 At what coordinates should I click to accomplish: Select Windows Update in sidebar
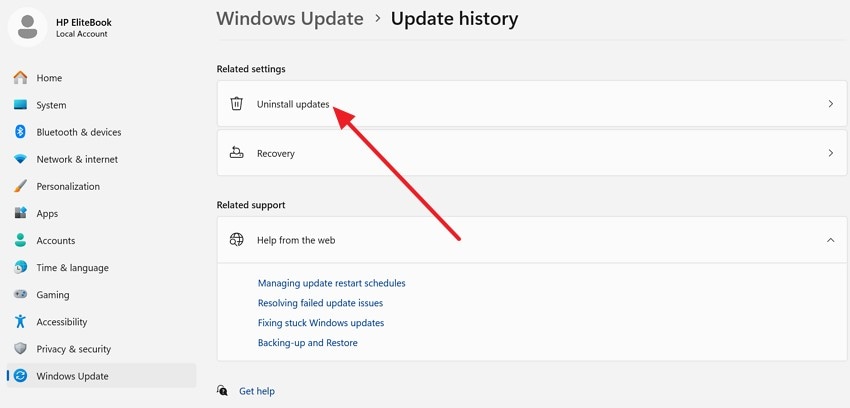click(x=101, y=375)
